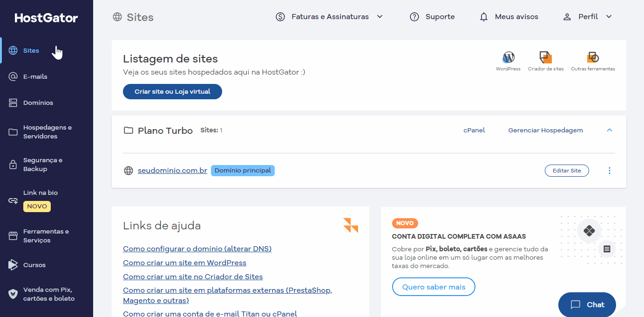Open Como criar um site em WordPress

point(184,263)
